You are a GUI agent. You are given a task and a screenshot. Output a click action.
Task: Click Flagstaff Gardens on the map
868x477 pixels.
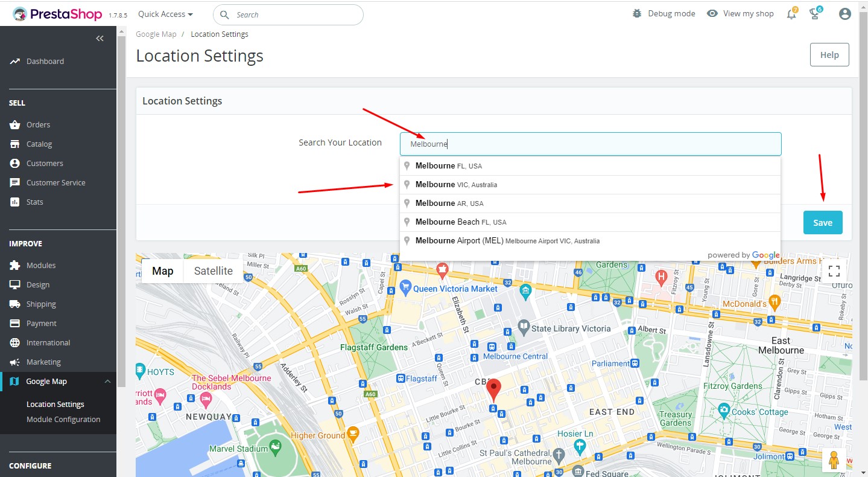(374, 347)
